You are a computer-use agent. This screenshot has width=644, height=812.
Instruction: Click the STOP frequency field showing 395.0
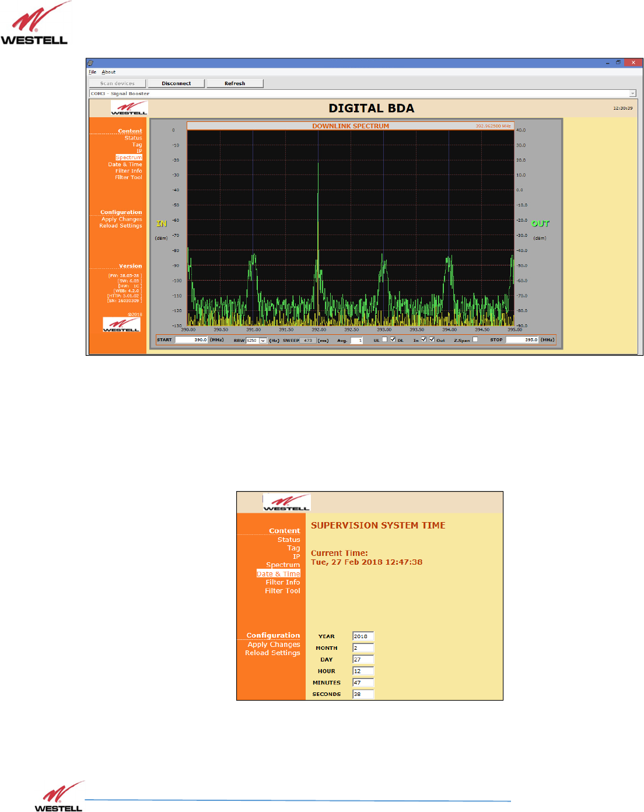522,340
